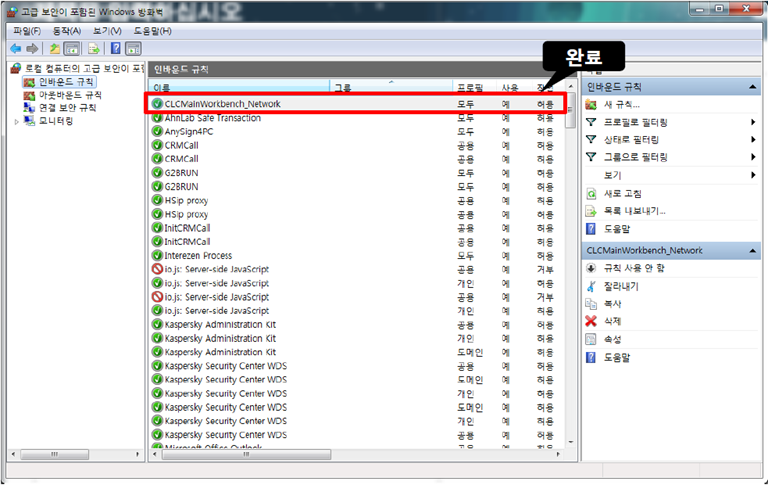This screenshot has width=768, height=485.
Task: Click the 허용 action cell of AhnLab Safe Transaction
Action: [x=545, y=118]
